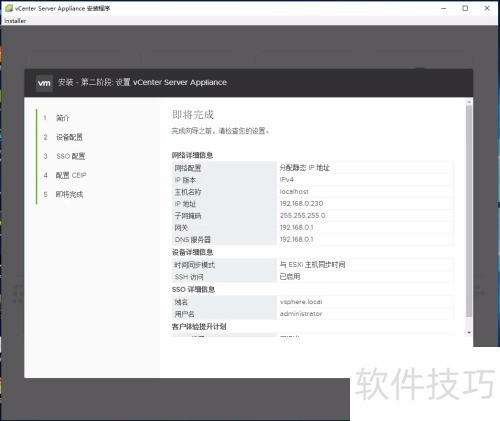Select step 5 即将完成
Screen dimensions: 500x421
point(69,194)
